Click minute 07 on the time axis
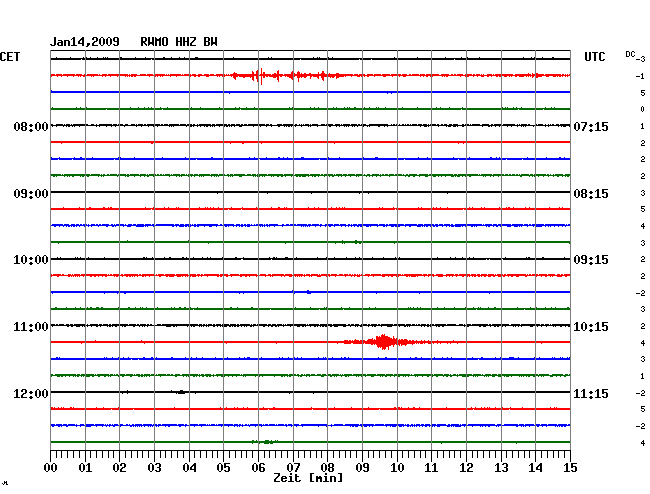 (293, 468)
